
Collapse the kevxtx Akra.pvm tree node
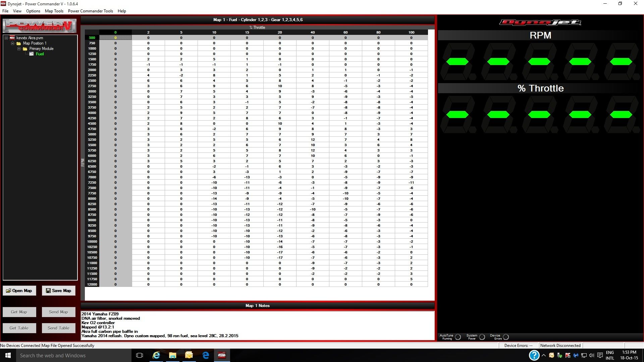(x=6, y=38)
